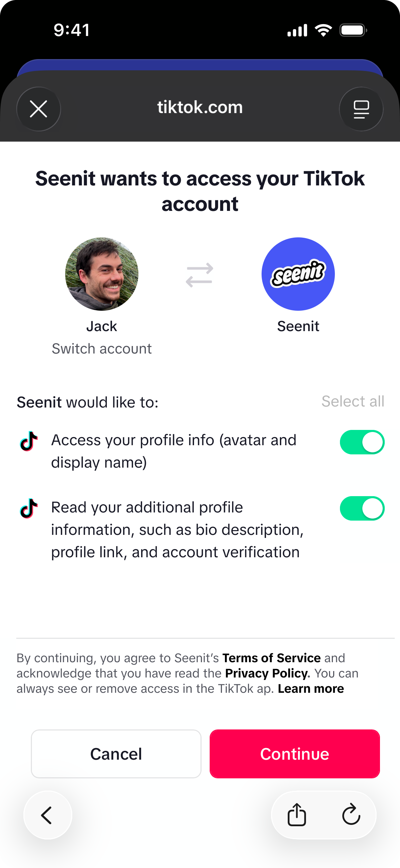Open the Privacy Policy link

click(x=267, y=673)
